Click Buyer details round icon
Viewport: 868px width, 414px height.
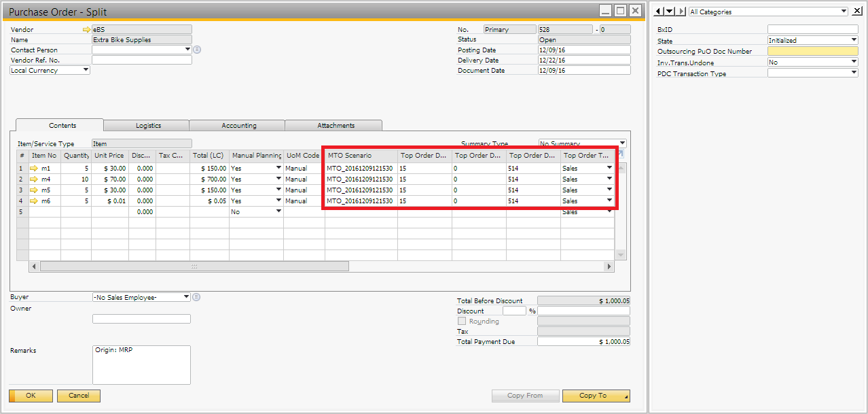pos(197,297)
